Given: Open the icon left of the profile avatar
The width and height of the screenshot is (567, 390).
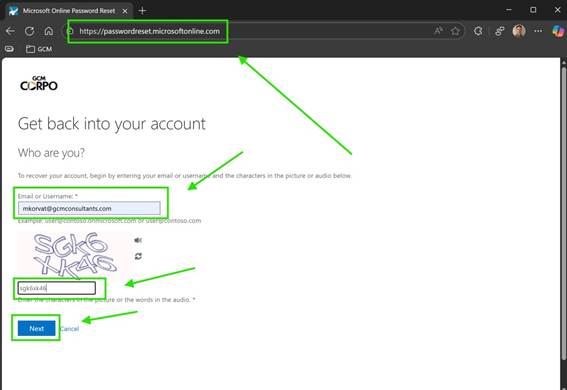Looking at the screenshot, I should tap(500, 31).
